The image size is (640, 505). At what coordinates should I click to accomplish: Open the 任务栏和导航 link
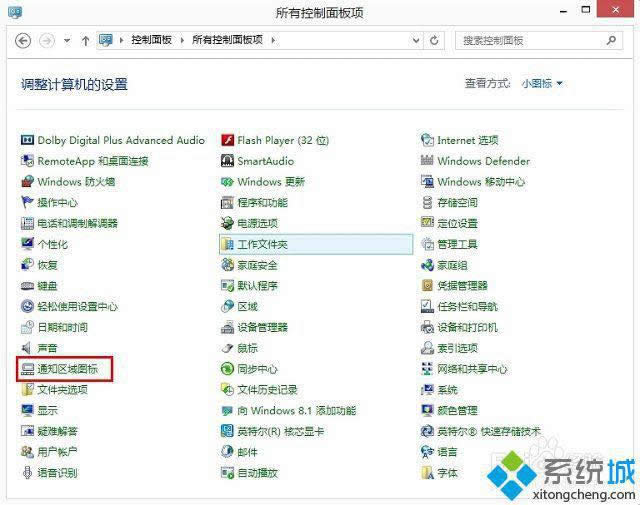click(x=468, y=307)
